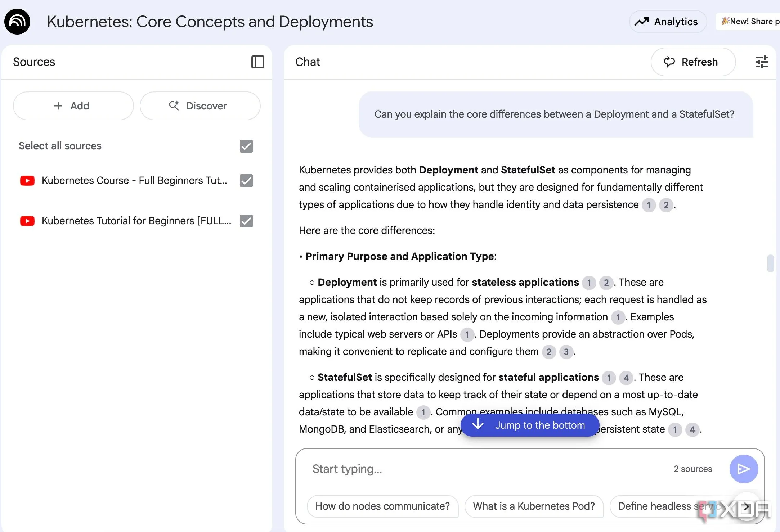This screenshot has height=532, width=780.
Task: Click citation 4 after stateful applications
Action: click(626, 378)
